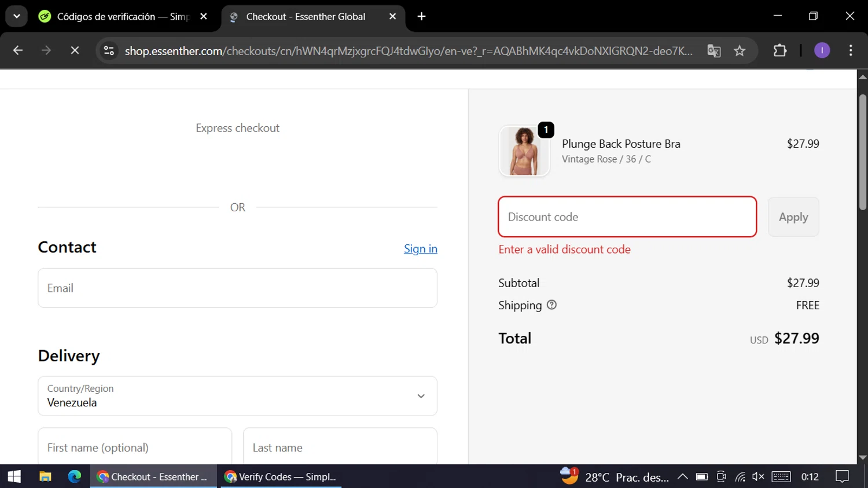Viewport: 868px width, 488px height.
Task: Open the tab search dropdown arrow
Action: 17,16
